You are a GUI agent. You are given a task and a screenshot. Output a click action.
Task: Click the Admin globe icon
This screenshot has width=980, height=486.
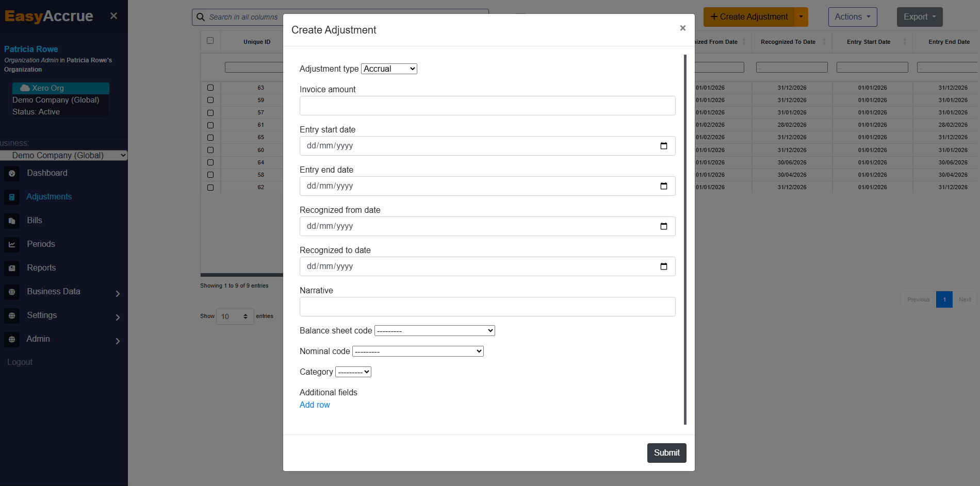point(12,340)
